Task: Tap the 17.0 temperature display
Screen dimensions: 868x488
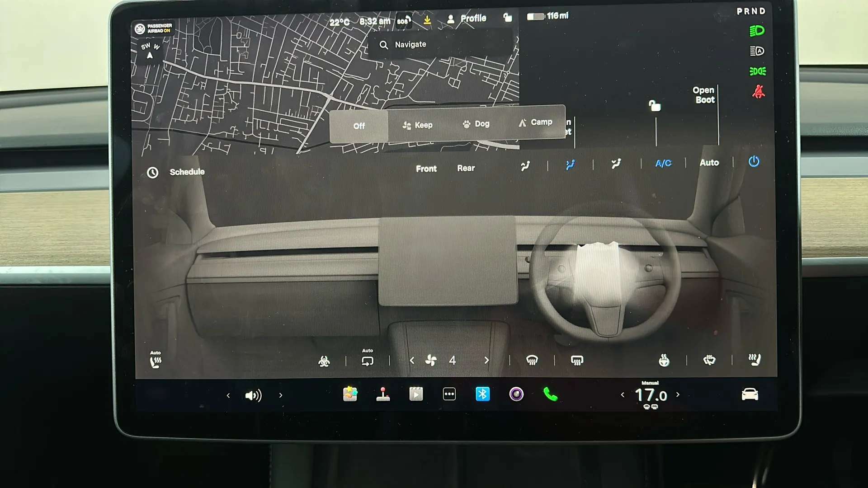Action: (x=651, y=395)
